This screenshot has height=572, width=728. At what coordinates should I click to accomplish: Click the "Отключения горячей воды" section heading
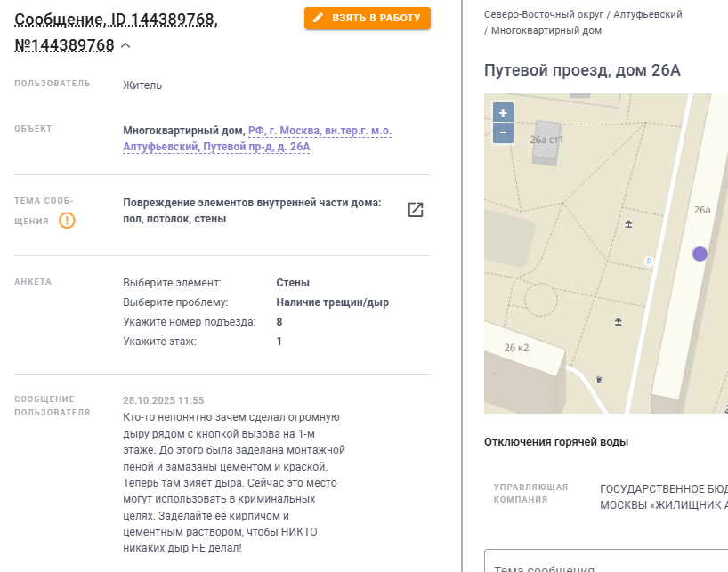pyautogui.click(x=556, y=442)
